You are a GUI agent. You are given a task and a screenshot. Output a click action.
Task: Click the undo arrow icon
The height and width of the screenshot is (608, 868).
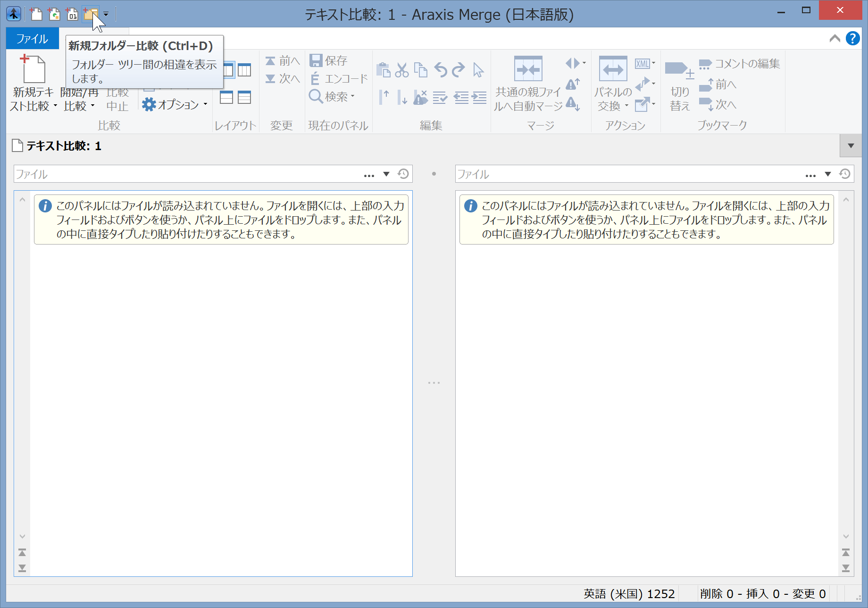441,70
